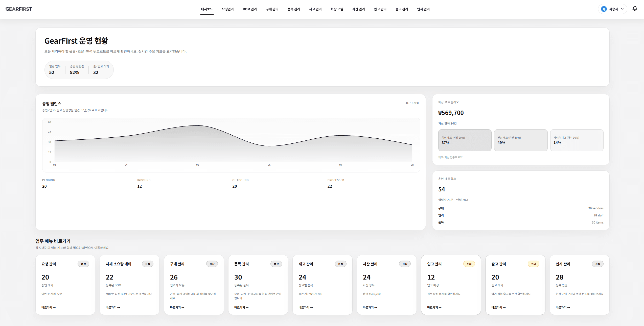Select the 핵심 재고 37% tile

465,140
